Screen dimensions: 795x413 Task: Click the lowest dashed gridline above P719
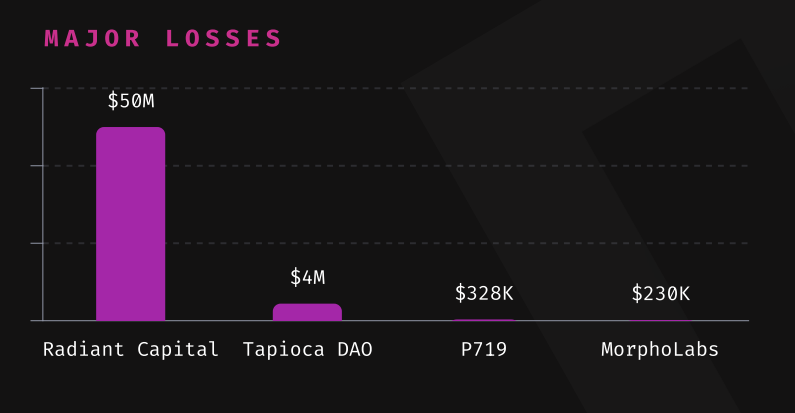484,243
